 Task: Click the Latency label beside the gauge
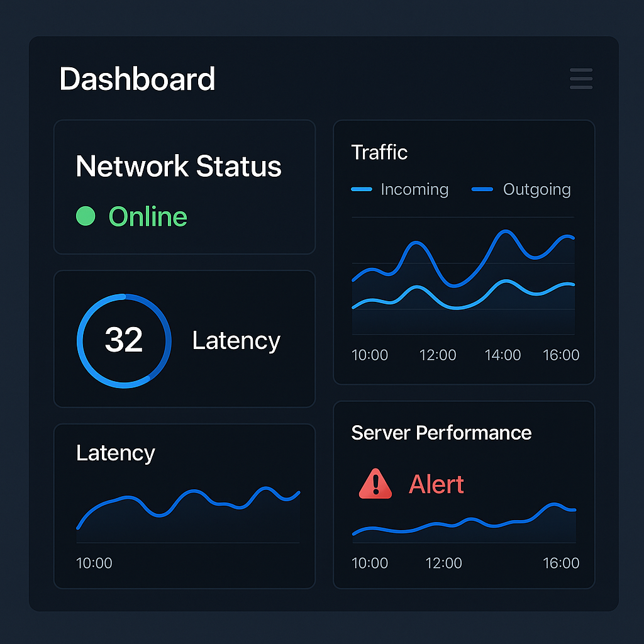click(x=236, y=341)
